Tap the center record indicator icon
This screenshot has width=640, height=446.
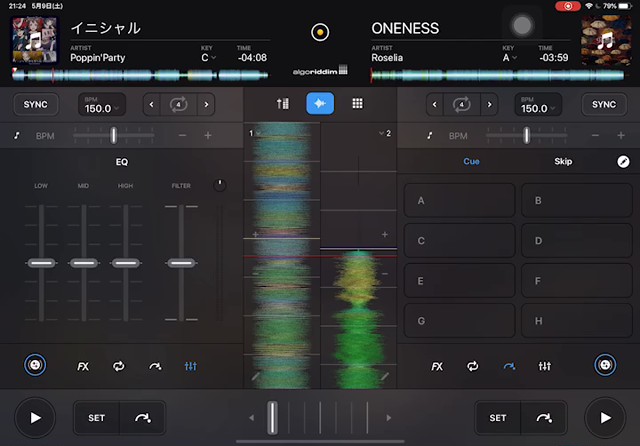[320, 32]
